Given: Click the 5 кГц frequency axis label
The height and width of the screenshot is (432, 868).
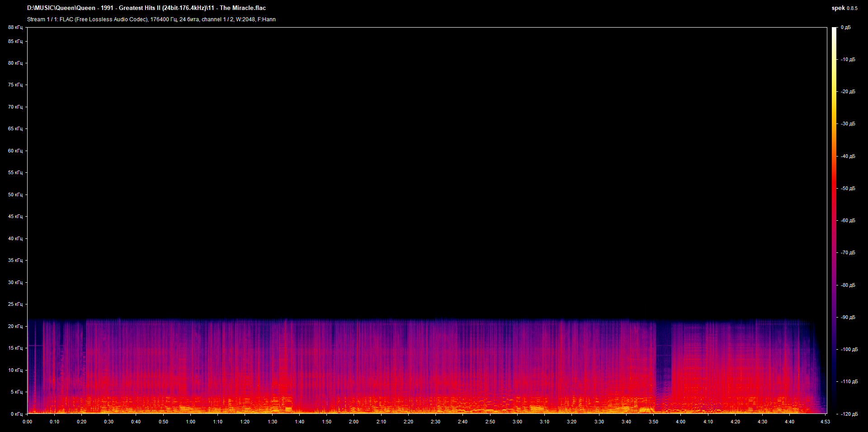Looking at the screenshot, I should coord(17,392).
